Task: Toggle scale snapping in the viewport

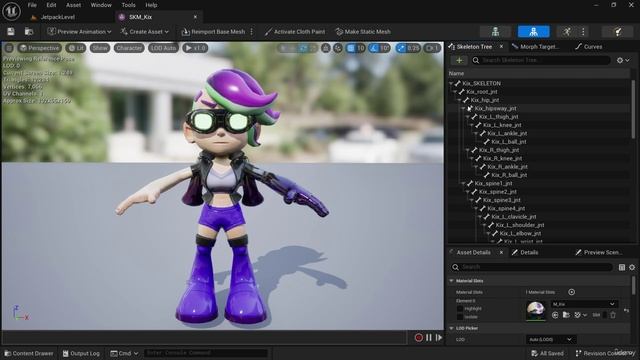Action: [402, 48]
